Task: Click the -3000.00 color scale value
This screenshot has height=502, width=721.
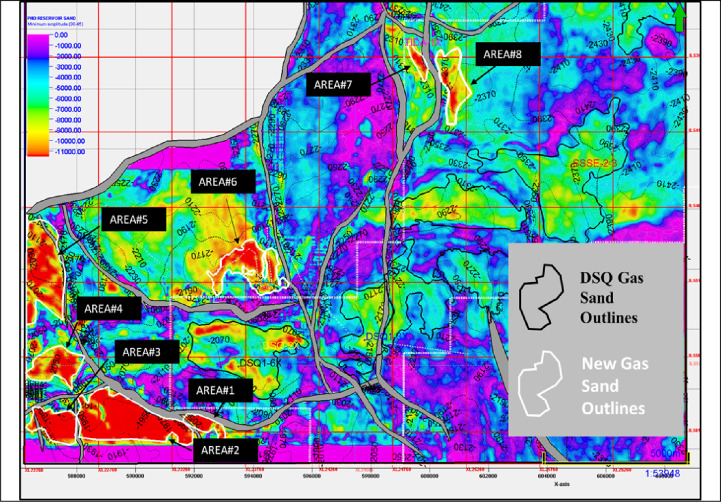Action: click(68, 67)
